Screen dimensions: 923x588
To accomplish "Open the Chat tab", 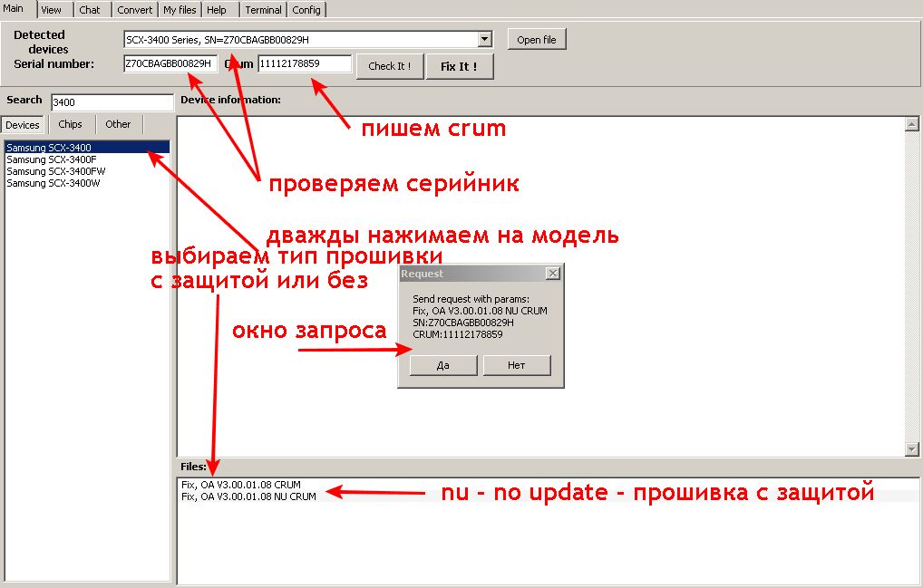I will 90,10.
